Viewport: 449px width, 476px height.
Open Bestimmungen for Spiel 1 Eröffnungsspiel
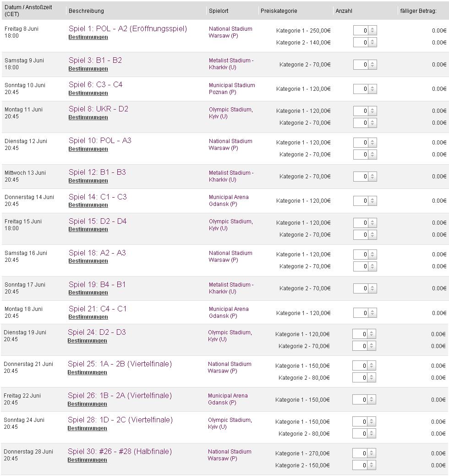(x=88, y=37)
